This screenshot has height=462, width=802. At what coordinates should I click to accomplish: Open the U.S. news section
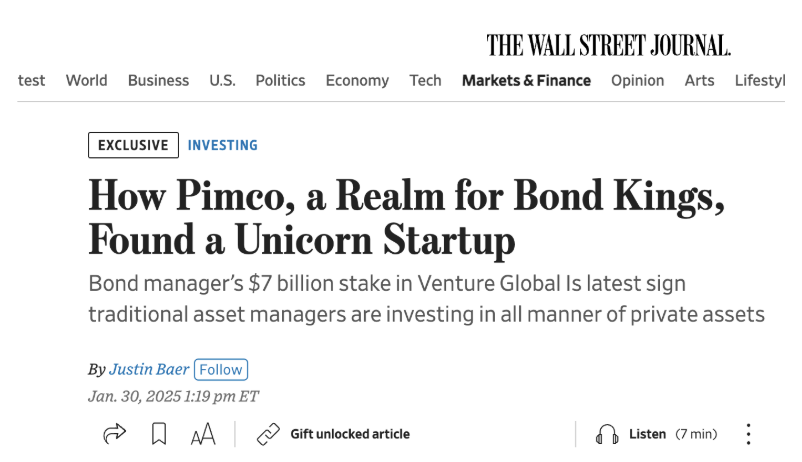click(x=222, y=81)
